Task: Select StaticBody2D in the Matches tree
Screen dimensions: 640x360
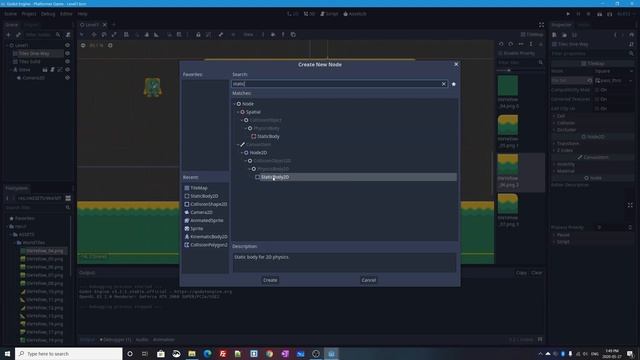Action: click(x=275, y=177)
